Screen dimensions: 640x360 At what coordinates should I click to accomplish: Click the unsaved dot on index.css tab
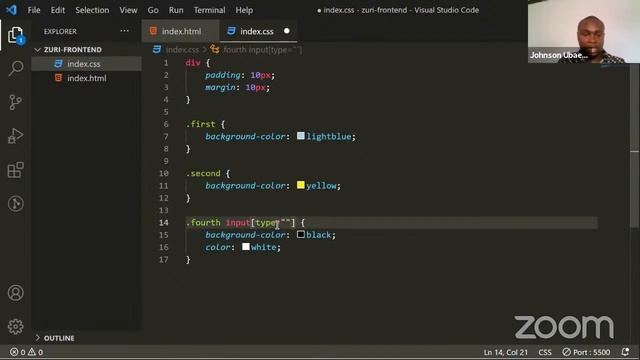tap(287, 31)
